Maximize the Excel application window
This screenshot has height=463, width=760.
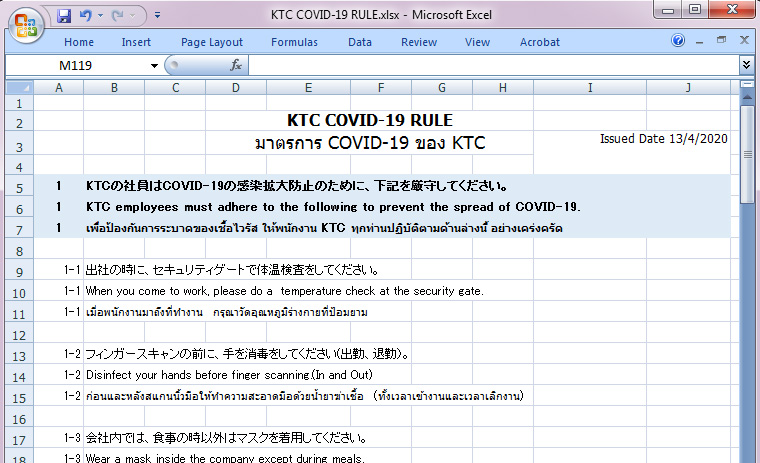[x=695, y=10]
